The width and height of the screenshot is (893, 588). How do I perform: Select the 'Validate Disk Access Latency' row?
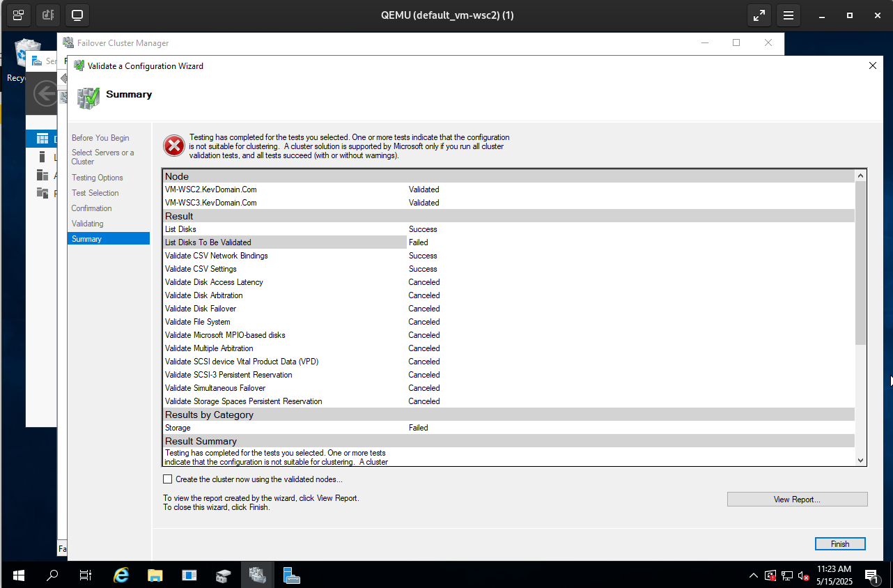[x=508, y=282]
